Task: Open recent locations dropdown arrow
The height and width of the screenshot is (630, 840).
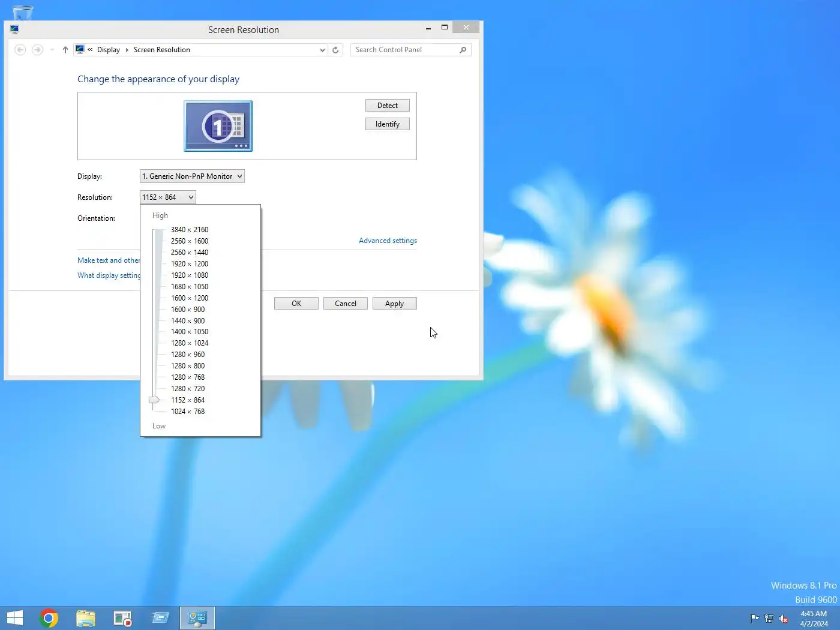Action: point(52,50)
